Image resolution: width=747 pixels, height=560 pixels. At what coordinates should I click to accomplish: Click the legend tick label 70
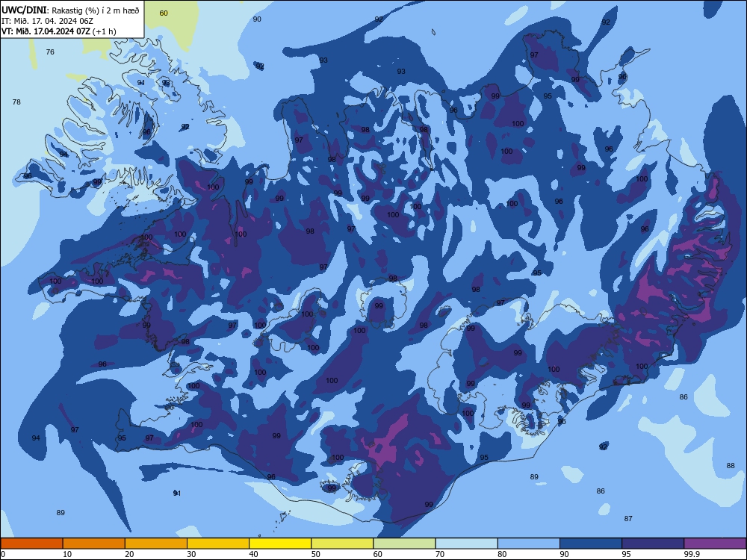coord(440,554)
